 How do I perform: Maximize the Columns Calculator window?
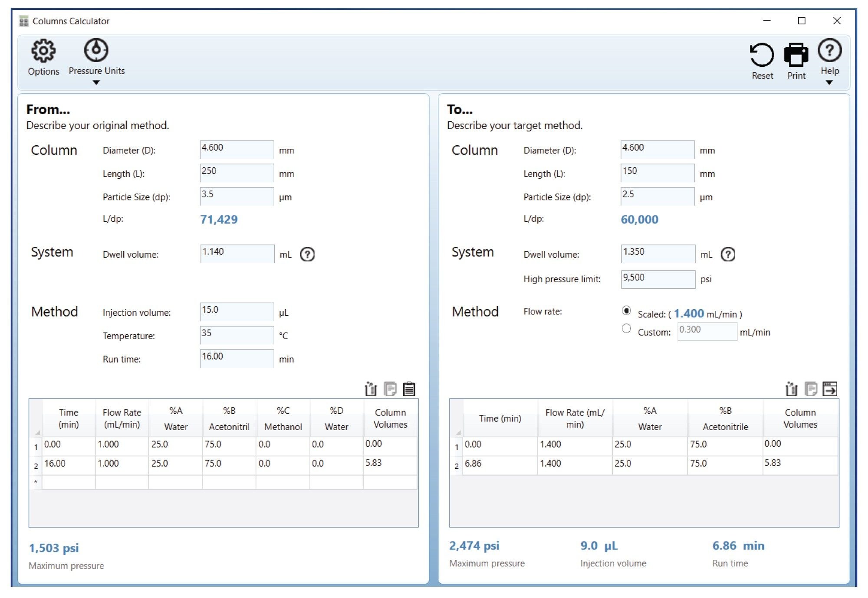802,21
